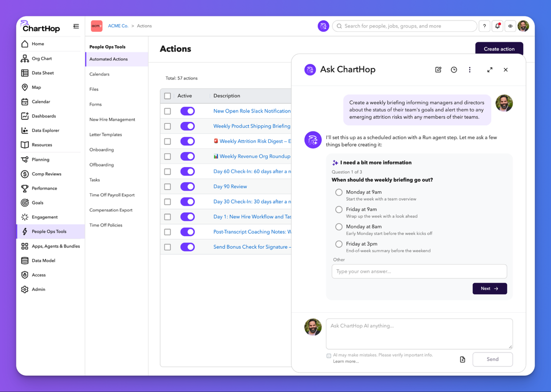Image resolution: width=551 pixels, height=392 pixels.
Task: Open the Calendars section
Action: (x=99, y=74)
